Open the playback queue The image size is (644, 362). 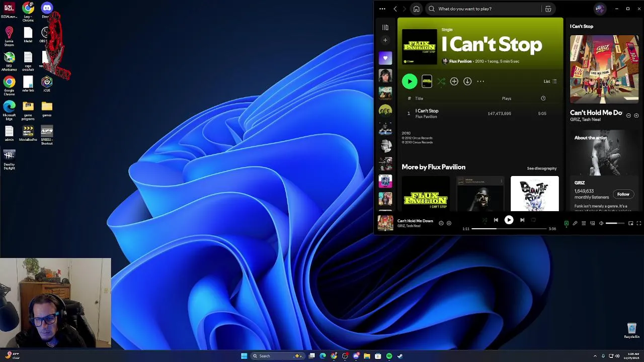[584, 223]
